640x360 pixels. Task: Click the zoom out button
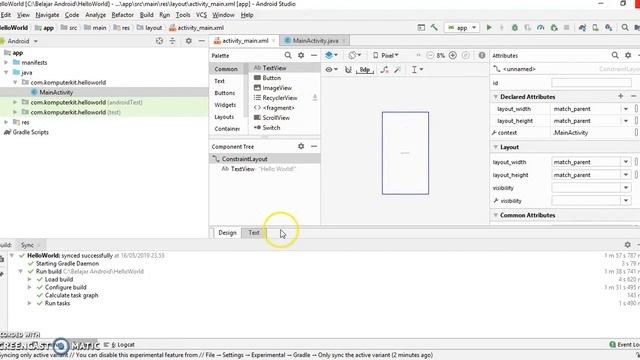(x=430, y=55)
